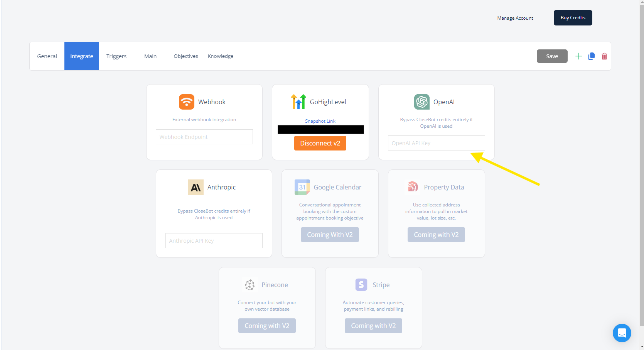Switch to the General tab
644x350 pixels.
pyautogui.click(x=47, y=56)
